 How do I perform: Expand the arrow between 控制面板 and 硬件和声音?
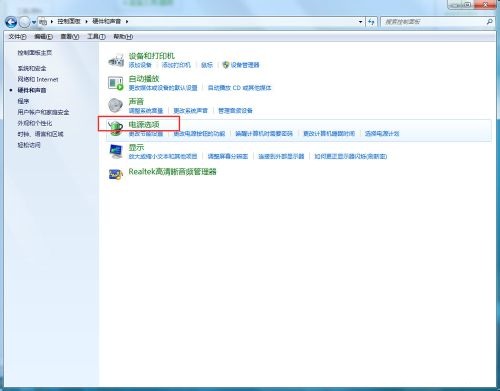click(x=86, y=22)
